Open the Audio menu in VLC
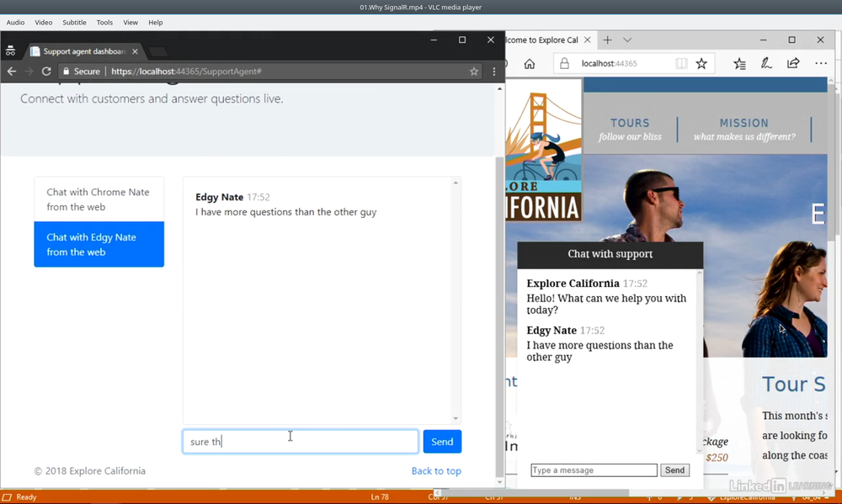This screenshot has width=842, height=504. 15,23
